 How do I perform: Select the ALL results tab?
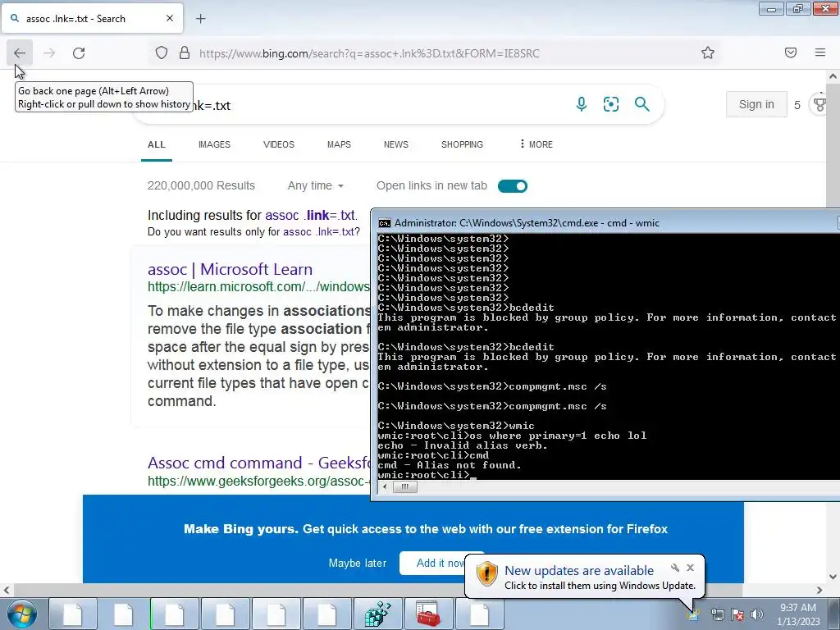(x=157, y=144)
